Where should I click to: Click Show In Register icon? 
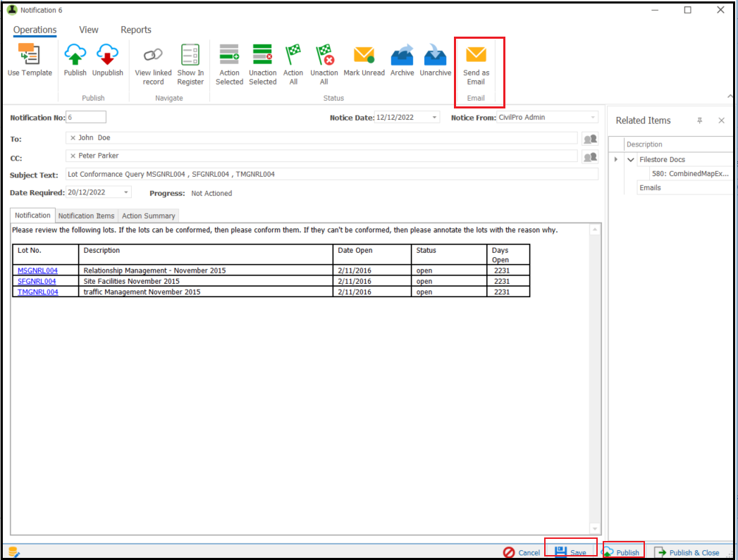(190, 54)
